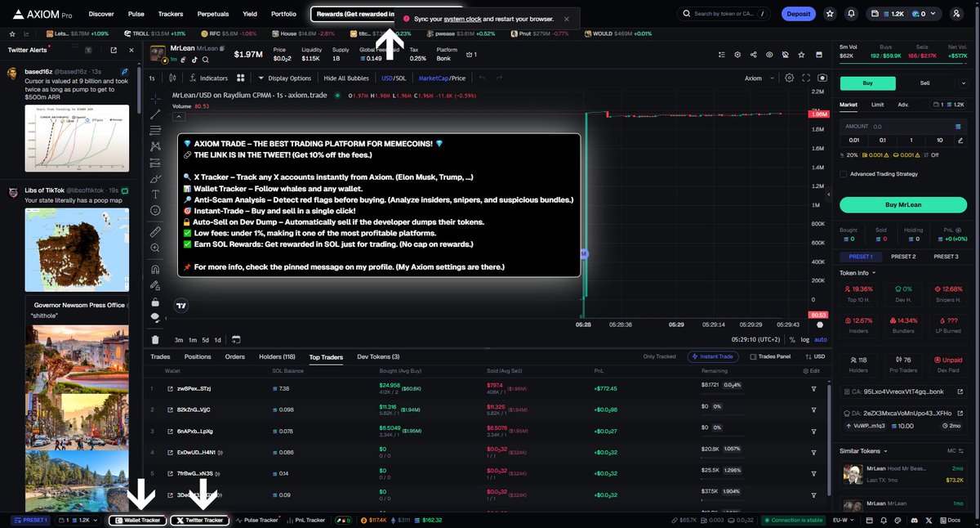The height and width of the screenshot is (528, 980).
Task: Open the Perpetuals menu item
Action: [212, 14]
